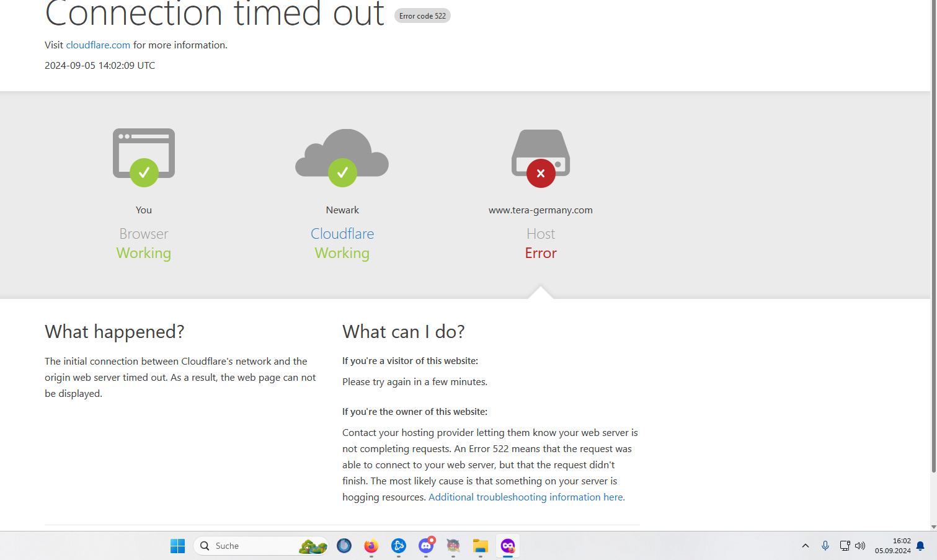
Task: Click the page vertical scrollbar
Action: [x=933, y=248]
